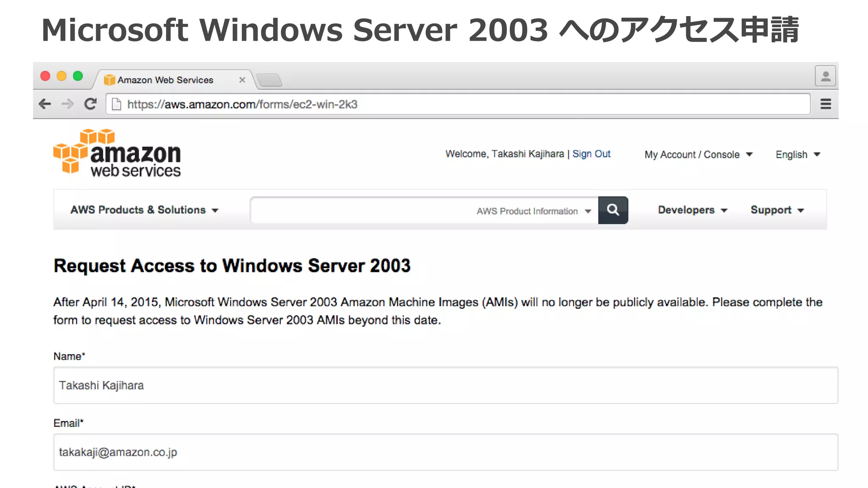
Task: Click the search magnifier button
Action: click(613, 210)
